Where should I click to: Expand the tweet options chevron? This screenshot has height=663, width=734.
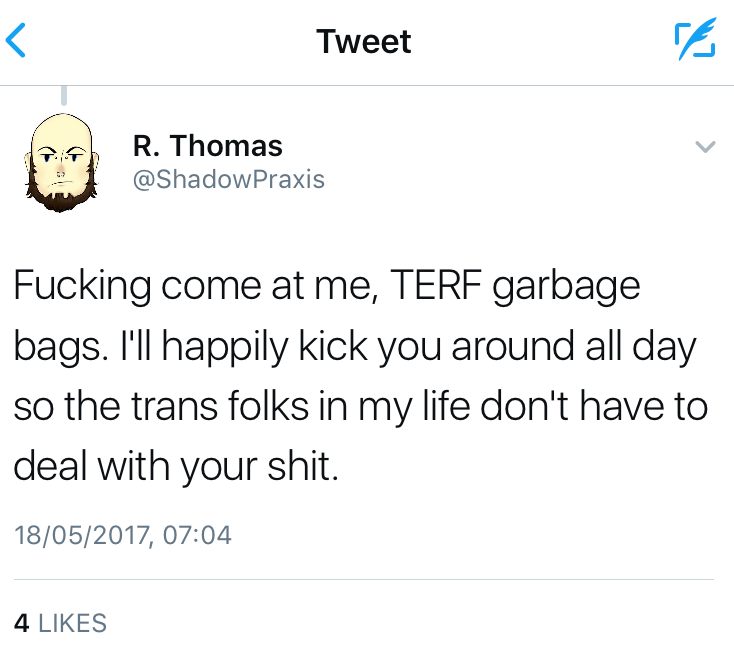click(705, 147)
